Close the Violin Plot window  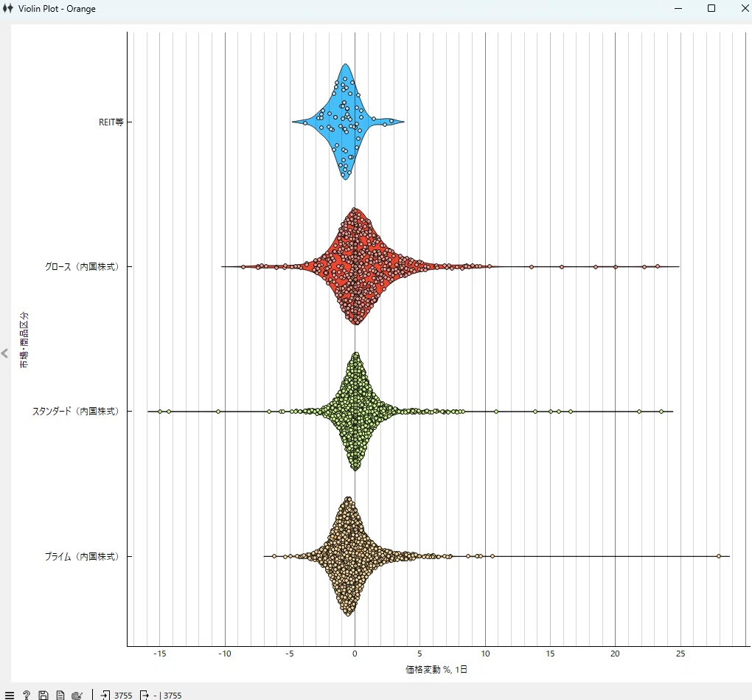[745, 9]
